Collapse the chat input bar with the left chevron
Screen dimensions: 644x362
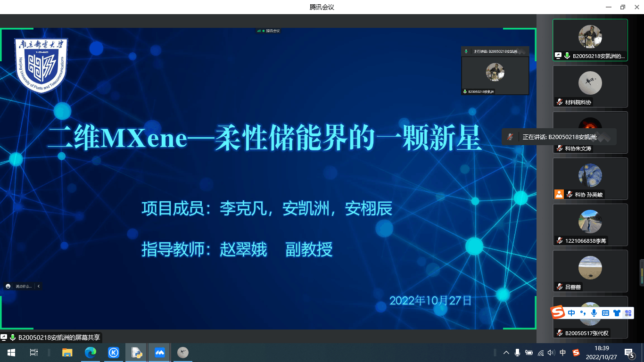click(38, 286)
